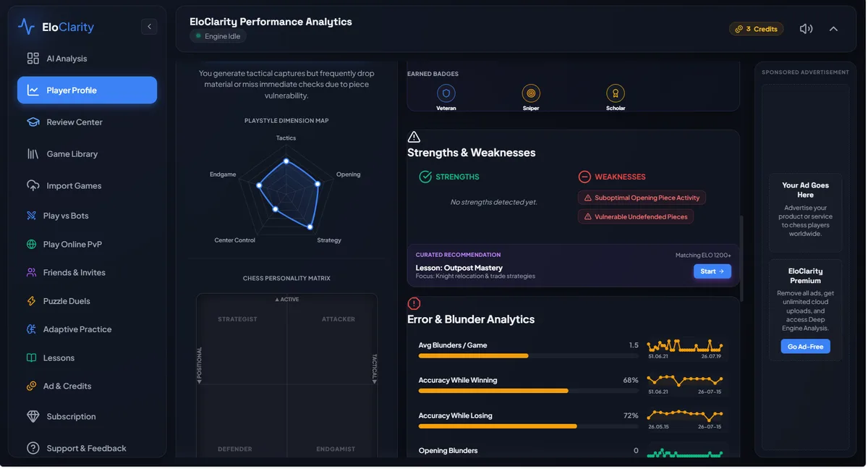Click Adaptive Practice brain icon
Screen dimensions: 868x469
click(x=31, y=329)
